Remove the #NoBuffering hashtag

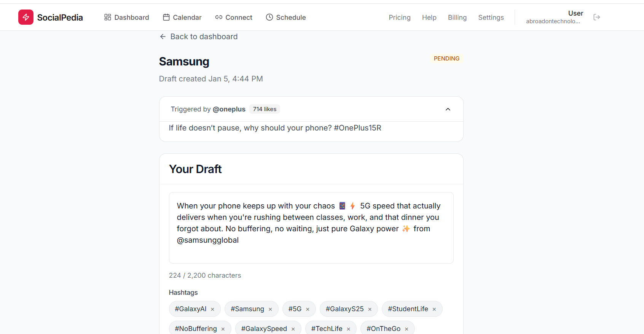point(223,328)
